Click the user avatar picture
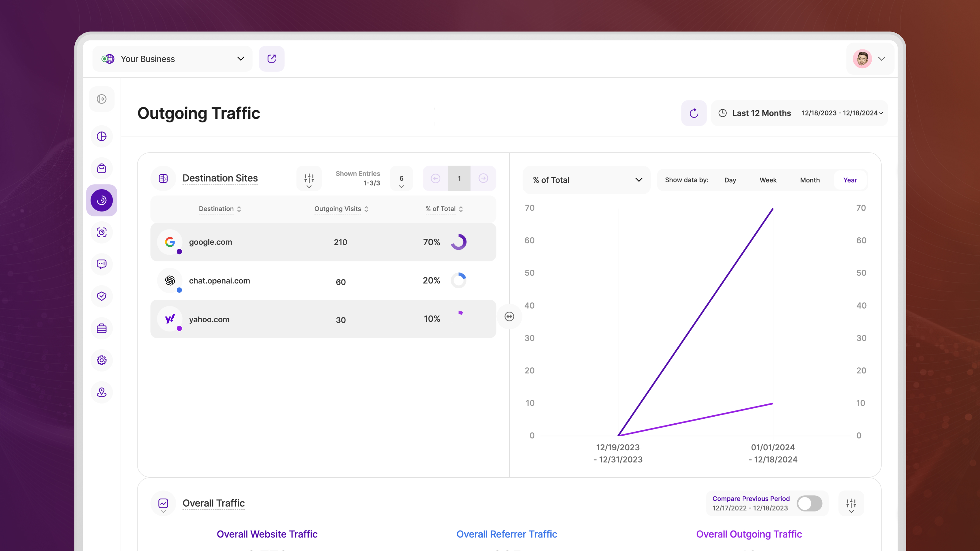The height and width of the screenshot is (551, 980). click(x=862, y=59)
